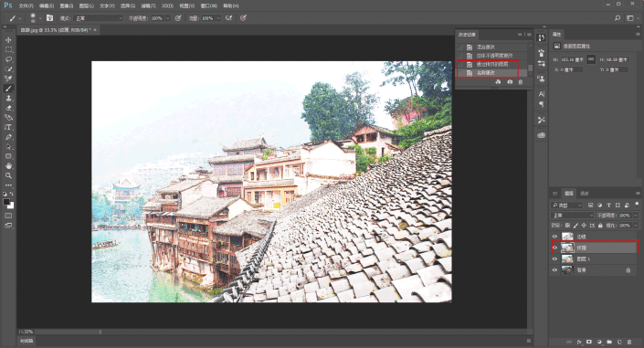644x348 pixels.
Task: Select the Eraser tool
Action: click(x=8, y=108)
